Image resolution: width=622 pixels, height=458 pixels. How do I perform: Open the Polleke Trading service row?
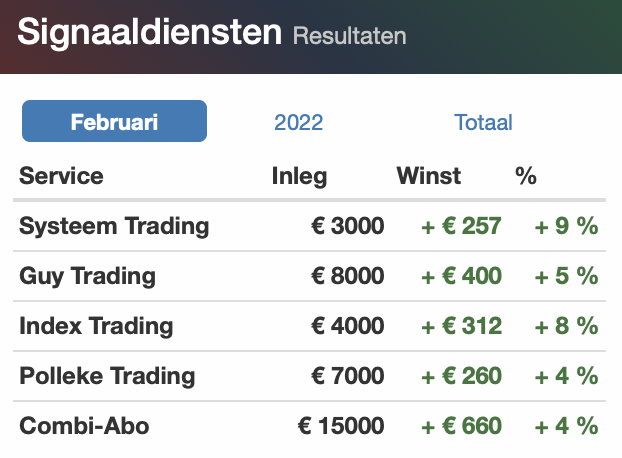pyautogui.click(x=309, y=376)
